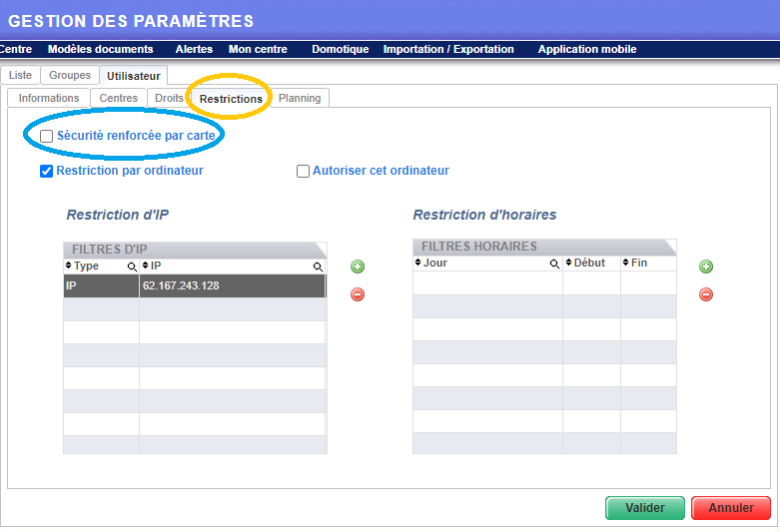Go to the Groupes tab
The image size is (780, 532).
tap(70, 75)
